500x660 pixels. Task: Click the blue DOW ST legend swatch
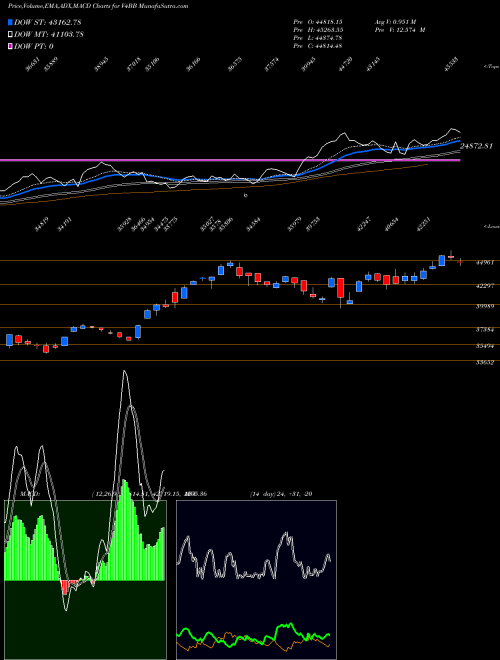(x=10, y=22)
